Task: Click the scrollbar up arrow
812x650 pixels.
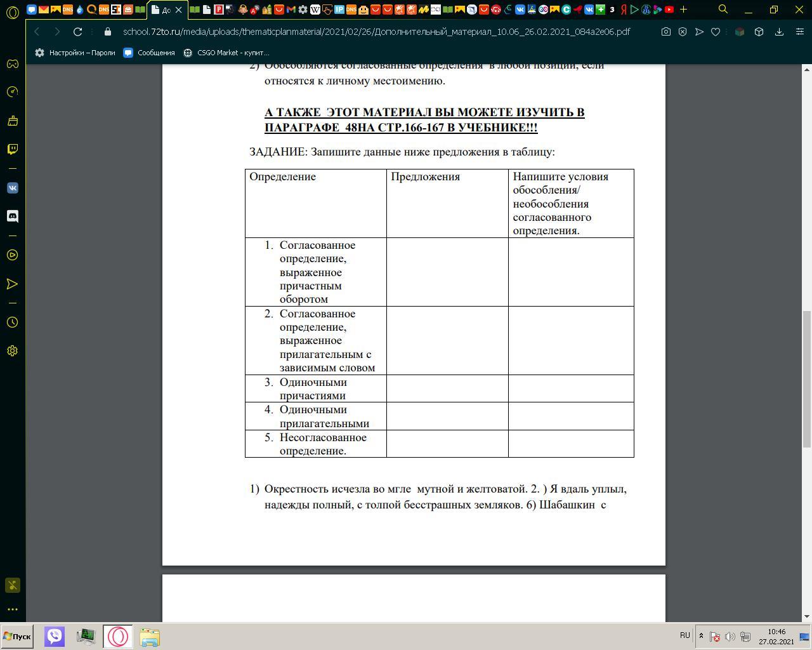Action: point(807,69)
